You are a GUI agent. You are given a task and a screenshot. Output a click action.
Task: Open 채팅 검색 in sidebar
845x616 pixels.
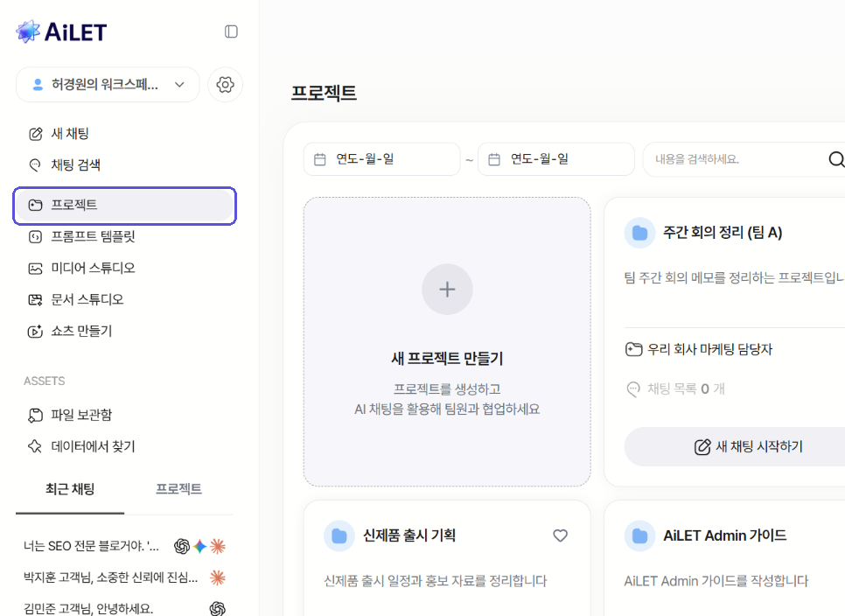click(65, 164)
